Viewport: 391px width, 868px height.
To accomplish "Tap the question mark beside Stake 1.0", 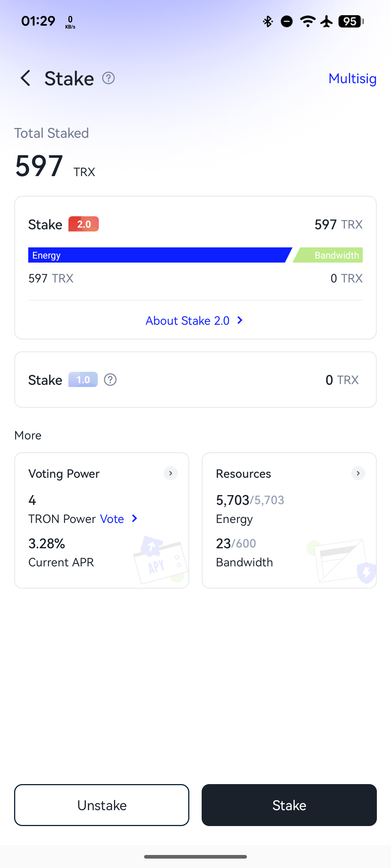I will [x=110, y=380].
